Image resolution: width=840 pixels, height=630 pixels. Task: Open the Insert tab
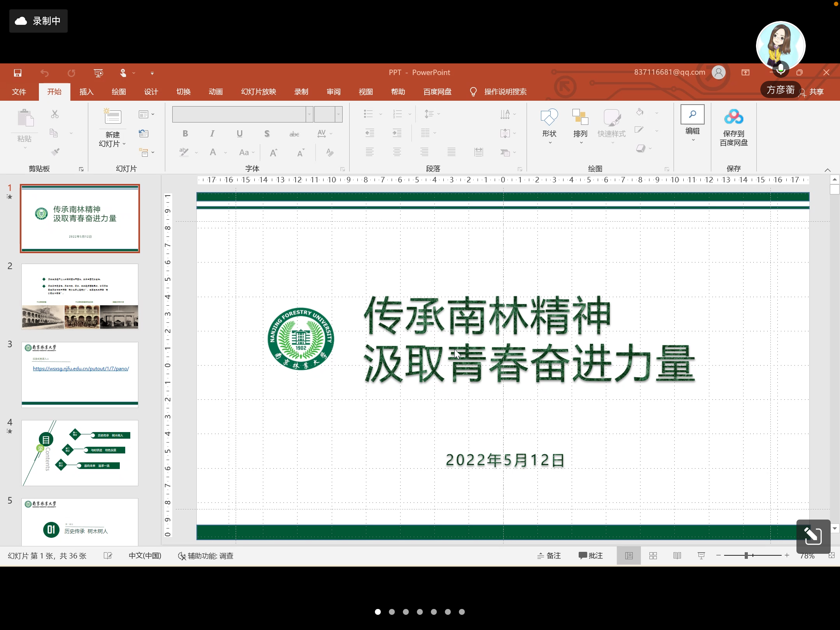click(86, 92)
